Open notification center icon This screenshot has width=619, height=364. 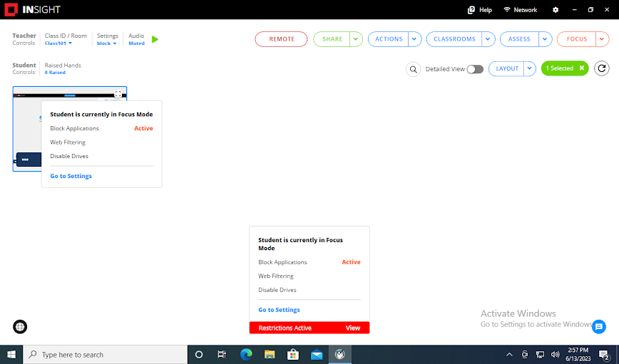(603, 355)
